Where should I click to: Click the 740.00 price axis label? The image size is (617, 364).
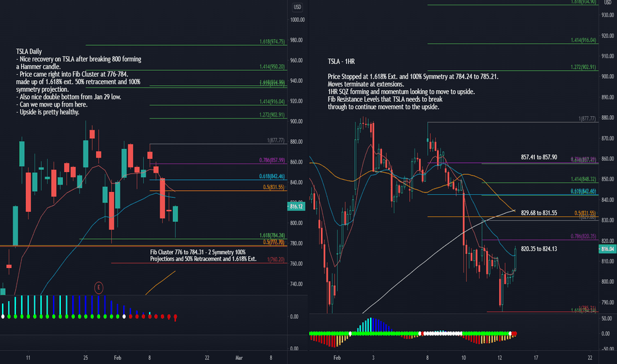(x=297, y=284)
